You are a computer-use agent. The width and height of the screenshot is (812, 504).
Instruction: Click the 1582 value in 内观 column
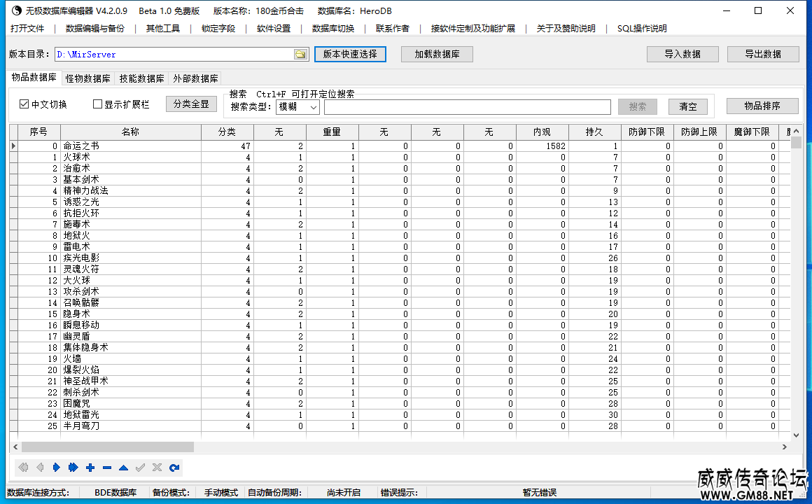[x=556, y=146]
